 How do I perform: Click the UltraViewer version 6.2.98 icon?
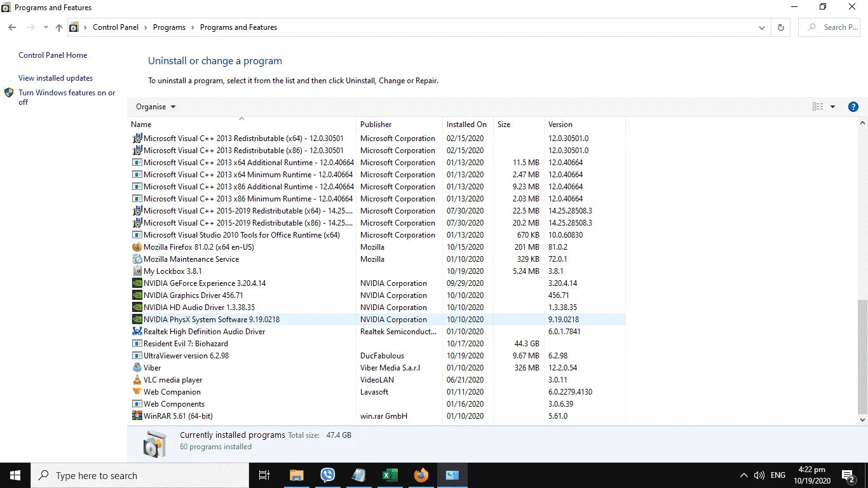click(137, 356)
